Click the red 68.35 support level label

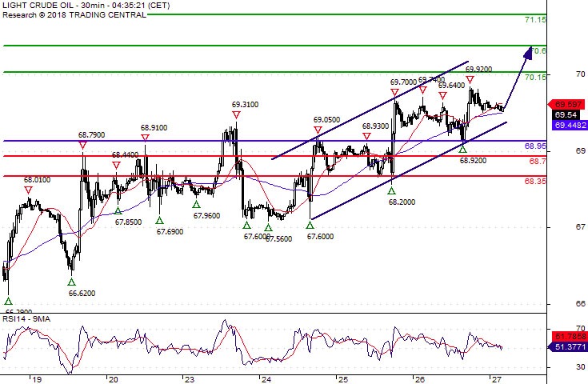pyautogui.click(x=535, y=181)
